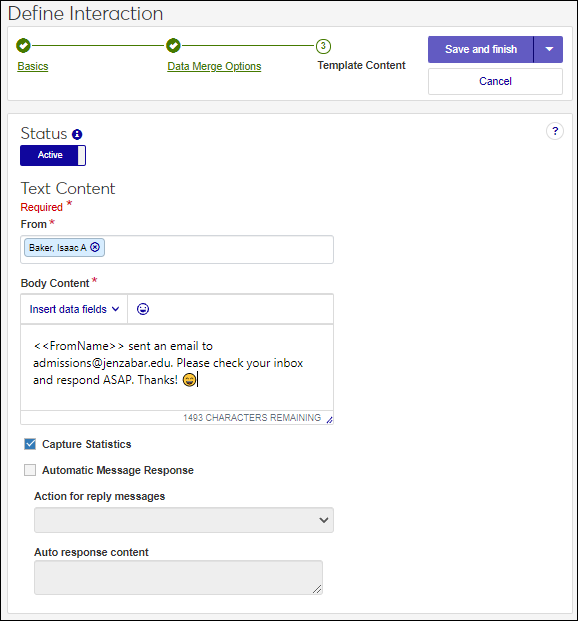The height and width of the screenshot is (621, 578).
Task: Open the help question mark icon
Action: pos(555,131)
